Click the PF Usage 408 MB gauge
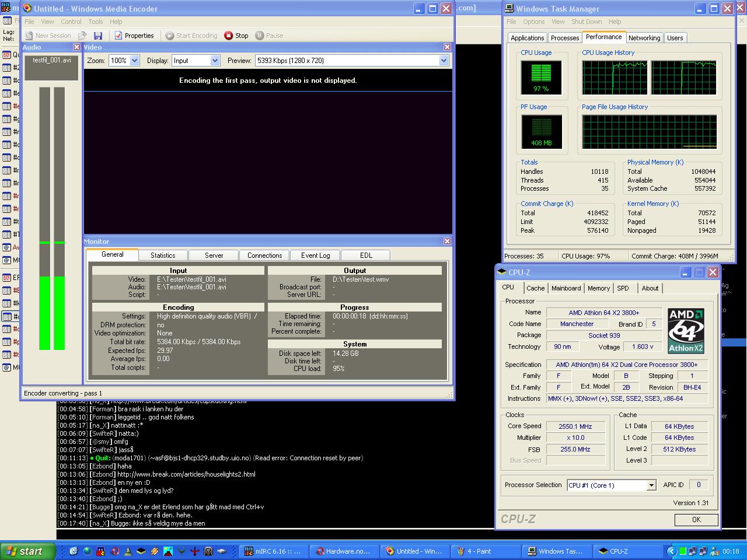747x560 pixels. pos(542,131)
